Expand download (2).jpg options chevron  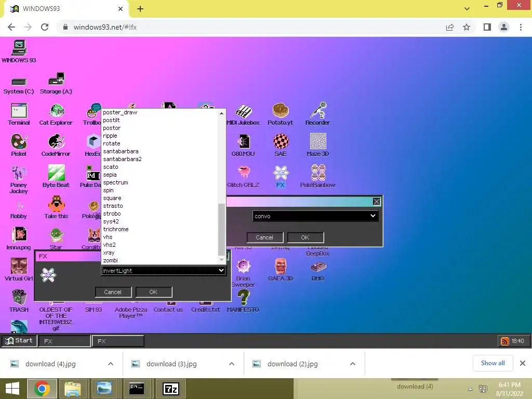point(353,364)
